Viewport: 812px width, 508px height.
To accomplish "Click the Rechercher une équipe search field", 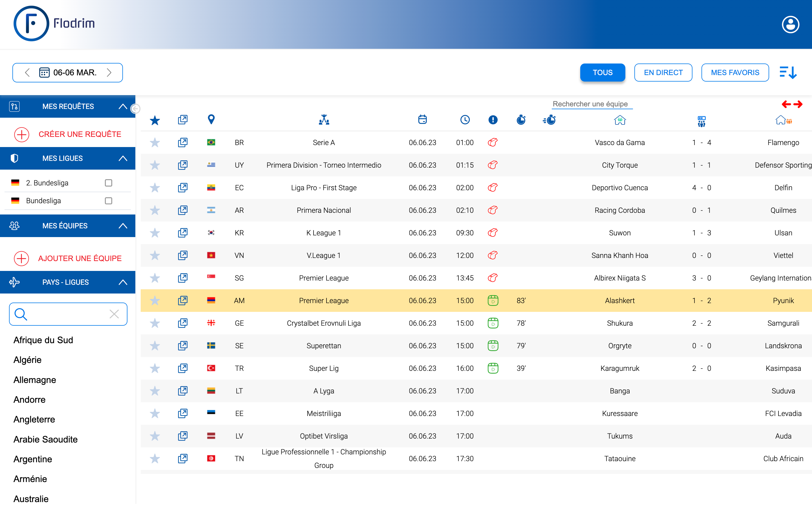I will (592, 104).
